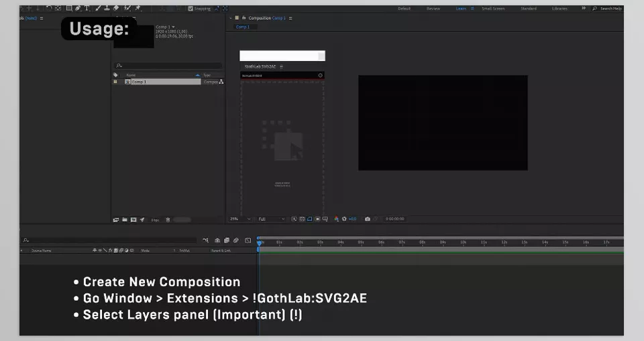The image size is (644, 341).
Task: Select the Clone Stamp tool
Action: click(107, 8)
